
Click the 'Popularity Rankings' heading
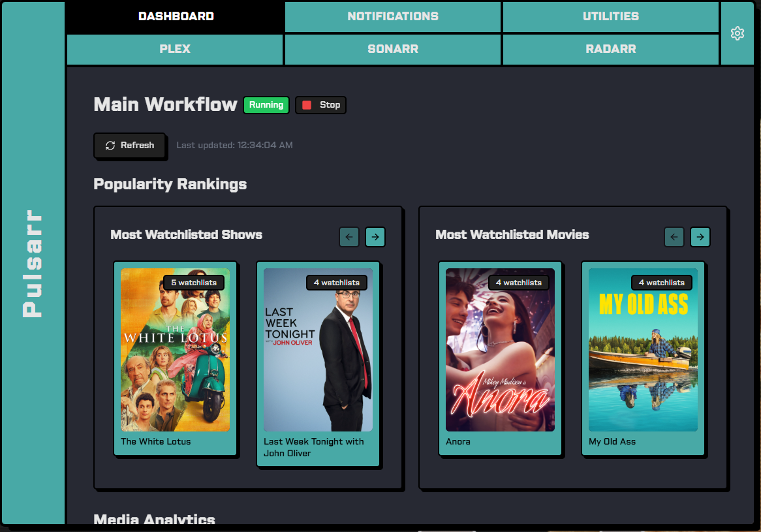(x=170, y=185)
